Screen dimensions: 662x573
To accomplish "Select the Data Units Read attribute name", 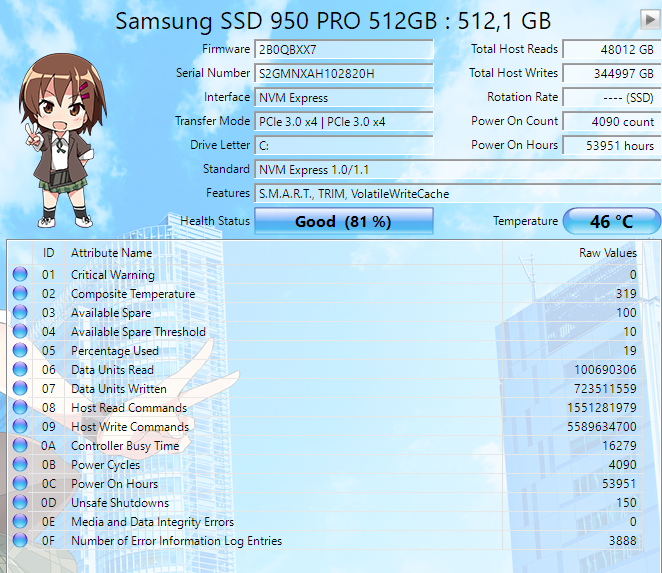I will 112,370.
